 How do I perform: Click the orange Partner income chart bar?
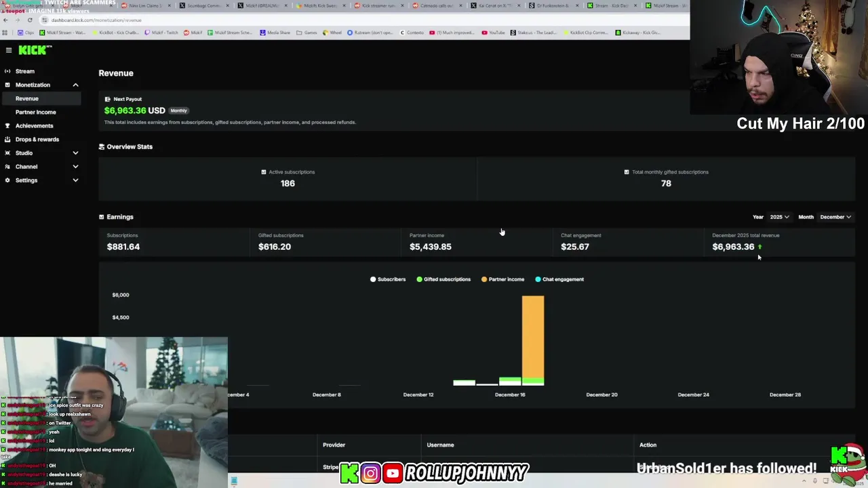tap(533, 336)
